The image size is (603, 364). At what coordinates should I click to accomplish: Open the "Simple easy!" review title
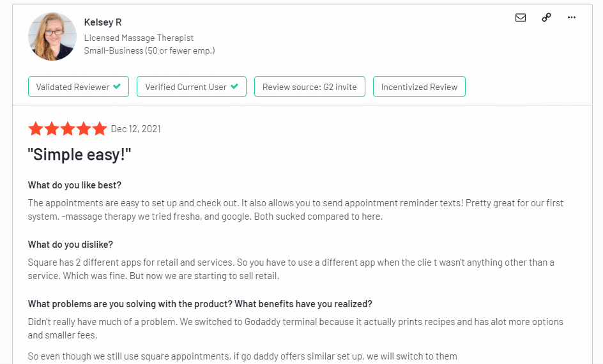tap(79, 155)
